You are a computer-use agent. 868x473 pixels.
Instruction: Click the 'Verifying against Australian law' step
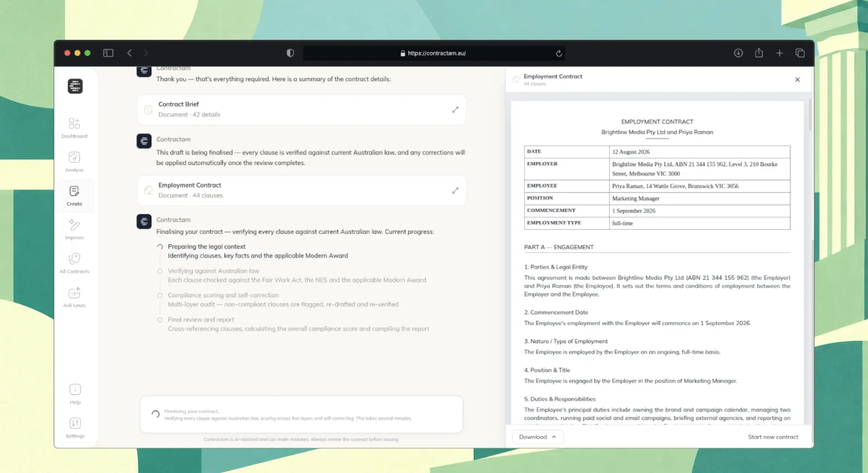point(213,271)
